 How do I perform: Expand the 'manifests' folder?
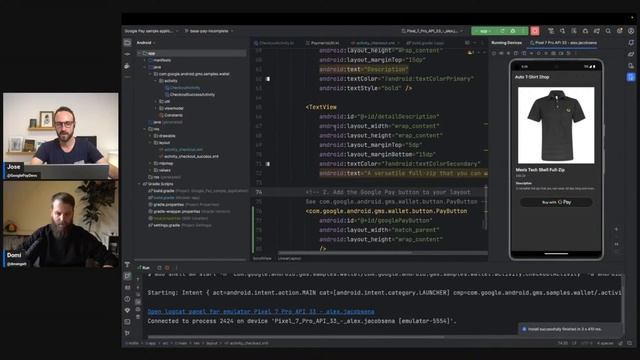coord(145,60)
